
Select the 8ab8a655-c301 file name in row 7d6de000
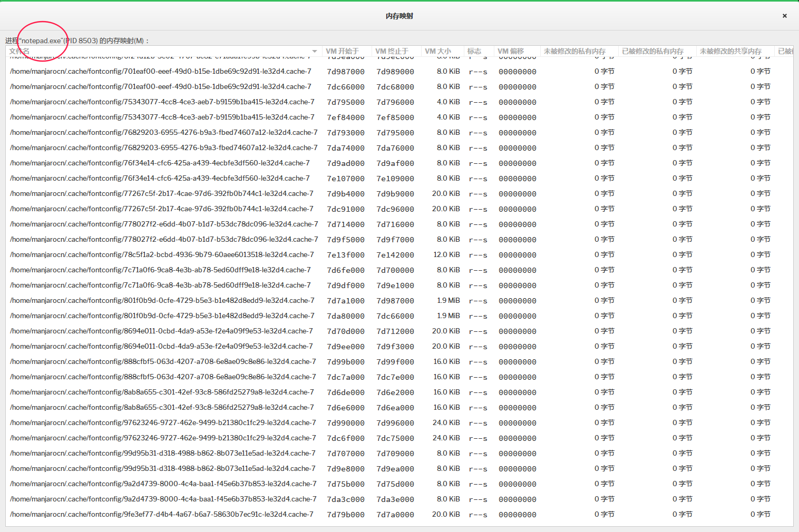point(162,392)
